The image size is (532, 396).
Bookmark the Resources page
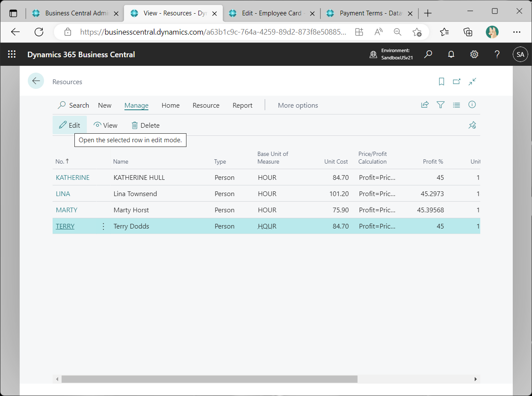click(442, 82)
